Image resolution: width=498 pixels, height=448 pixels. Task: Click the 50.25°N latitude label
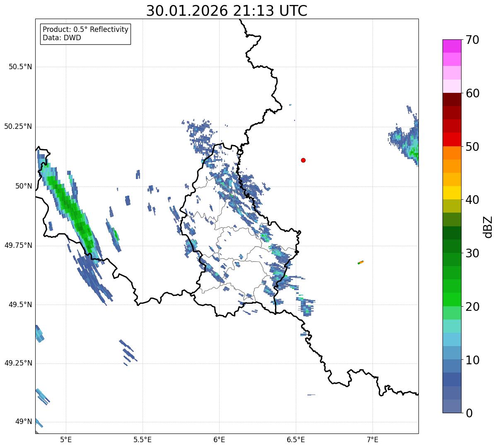click(18, 126)
